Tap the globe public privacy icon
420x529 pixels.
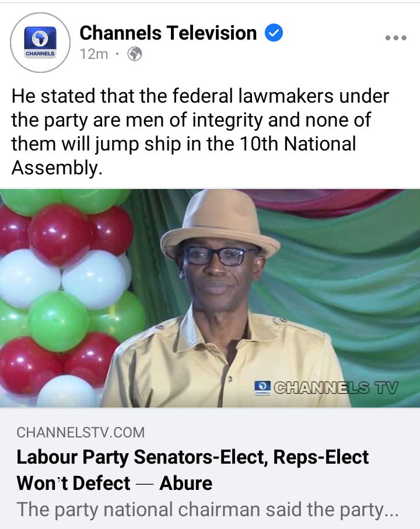135,54
